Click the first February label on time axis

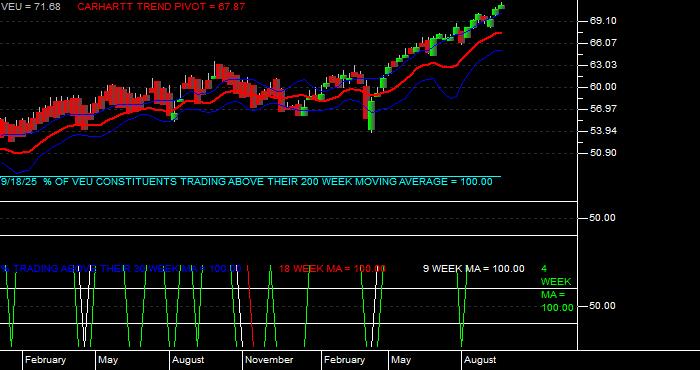pos(45,360)
